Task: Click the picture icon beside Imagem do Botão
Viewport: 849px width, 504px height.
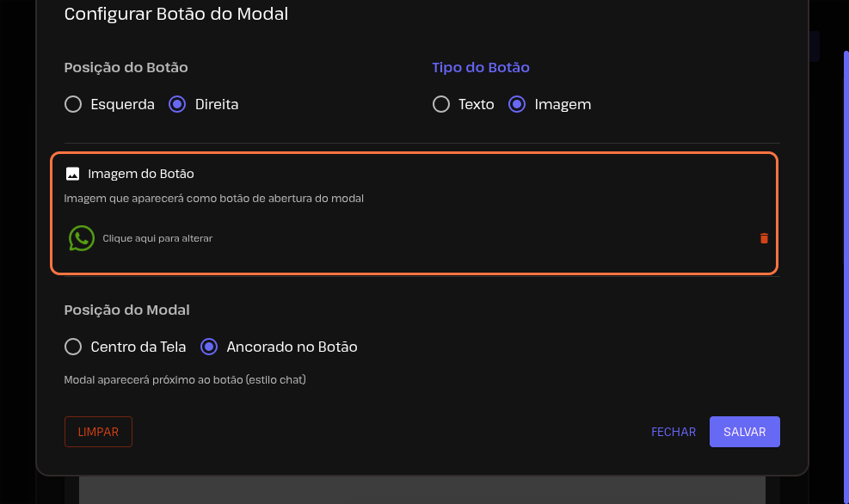Action: [73, 174]
